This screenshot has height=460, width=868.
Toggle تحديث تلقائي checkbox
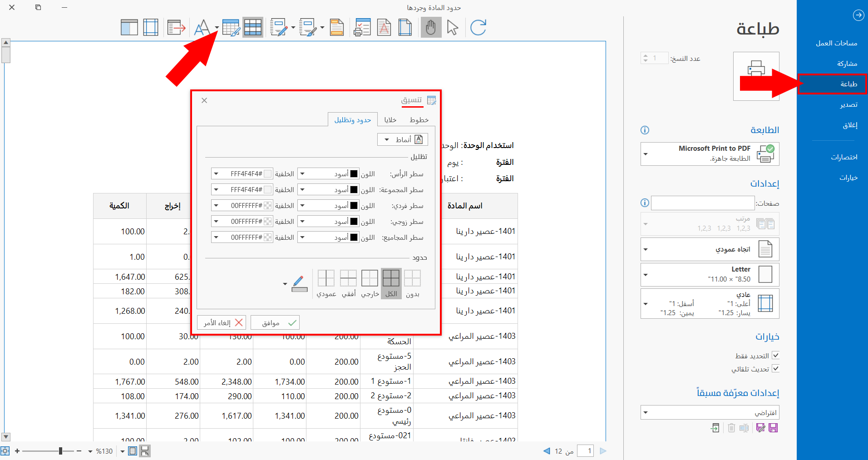pos(775,369)
